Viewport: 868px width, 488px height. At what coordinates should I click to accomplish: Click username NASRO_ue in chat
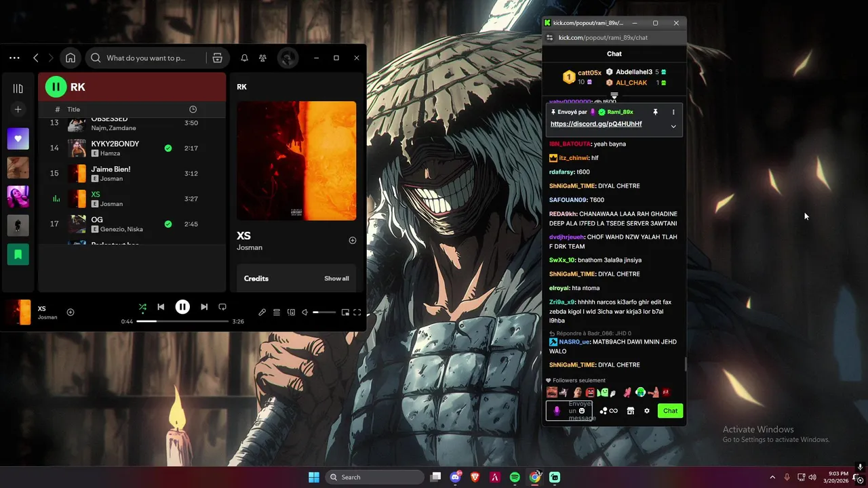[x=574, y=342]
